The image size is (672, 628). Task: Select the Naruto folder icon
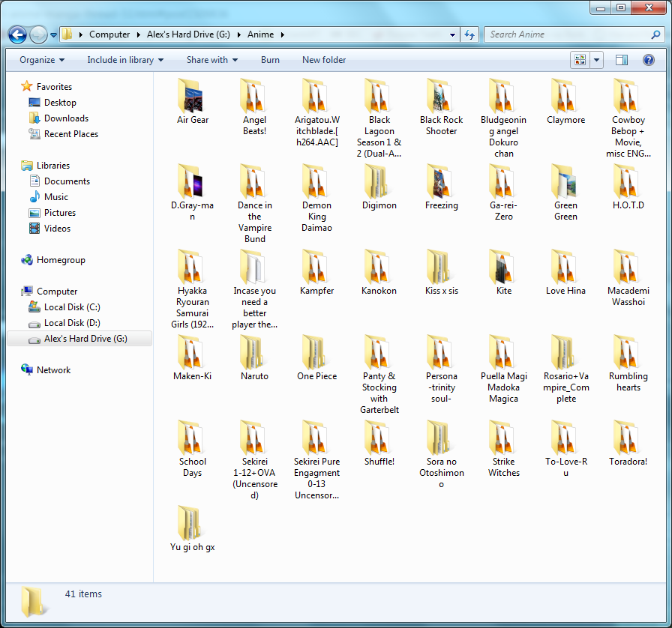(252, 351)
